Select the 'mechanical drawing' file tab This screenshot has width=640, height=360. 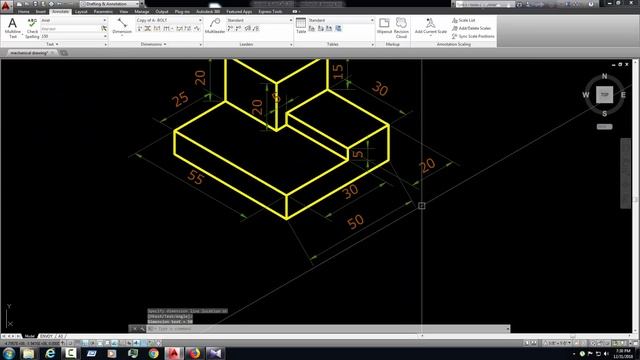[29, 53]
